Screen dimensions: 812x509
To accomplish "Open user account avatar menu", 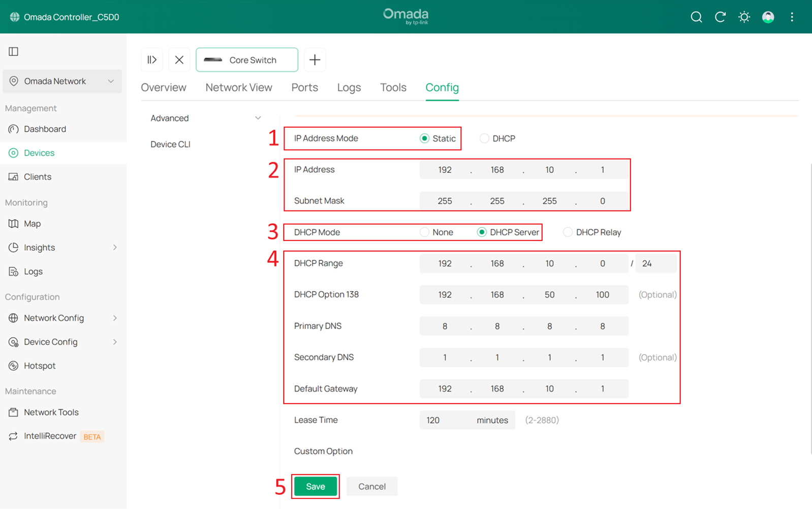I will tap(768, 17).
